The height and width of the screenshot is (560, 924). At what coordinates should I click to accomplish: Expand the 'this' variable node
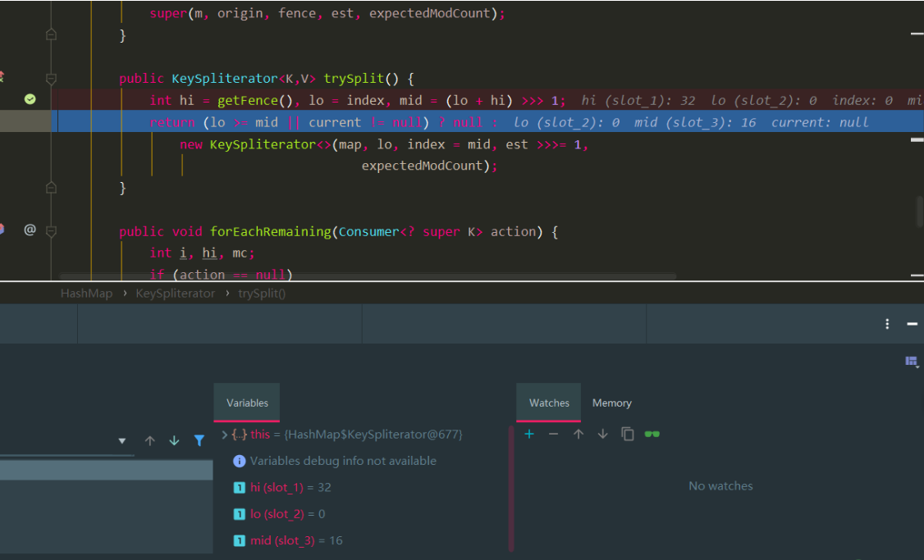pyautogui.click(x=224, y=435)
